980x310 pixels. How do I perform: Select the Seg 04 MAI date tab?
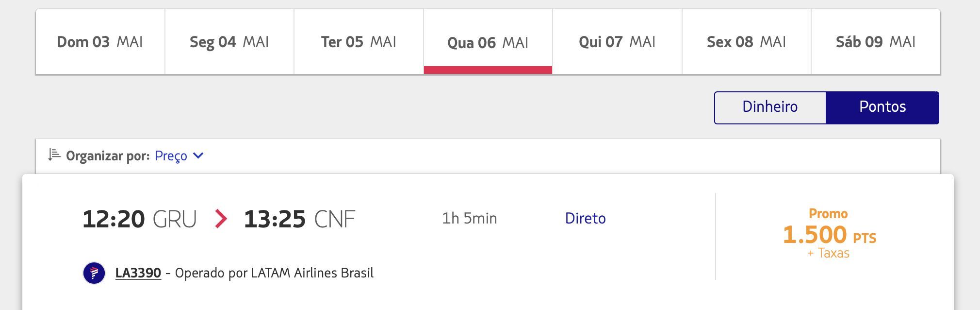(229, 42)
